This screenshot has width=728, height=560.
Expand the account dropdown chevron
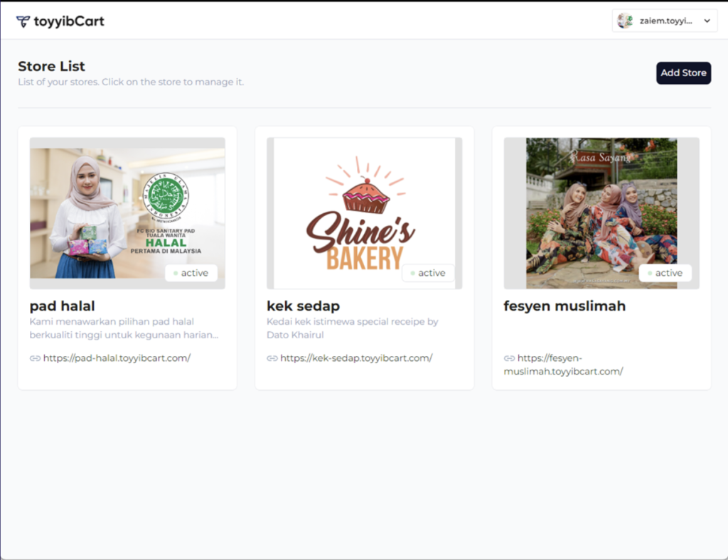click(707, 21)
